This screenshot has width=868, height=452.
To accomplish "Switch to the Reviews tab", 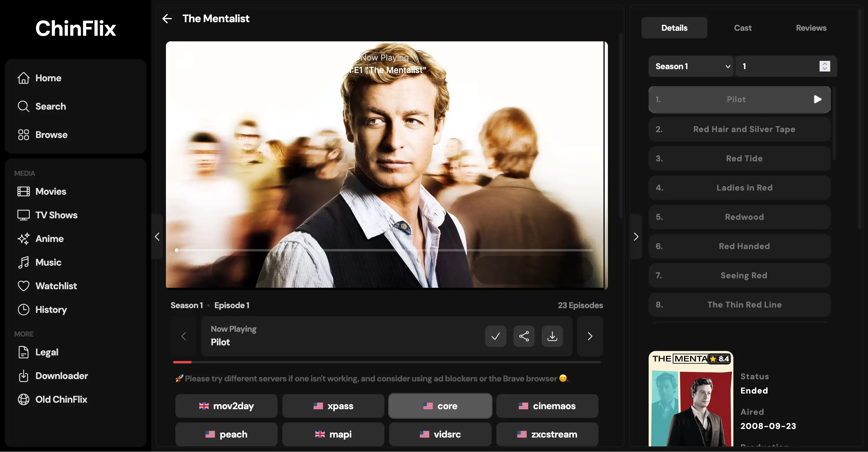I will [811, 28].
